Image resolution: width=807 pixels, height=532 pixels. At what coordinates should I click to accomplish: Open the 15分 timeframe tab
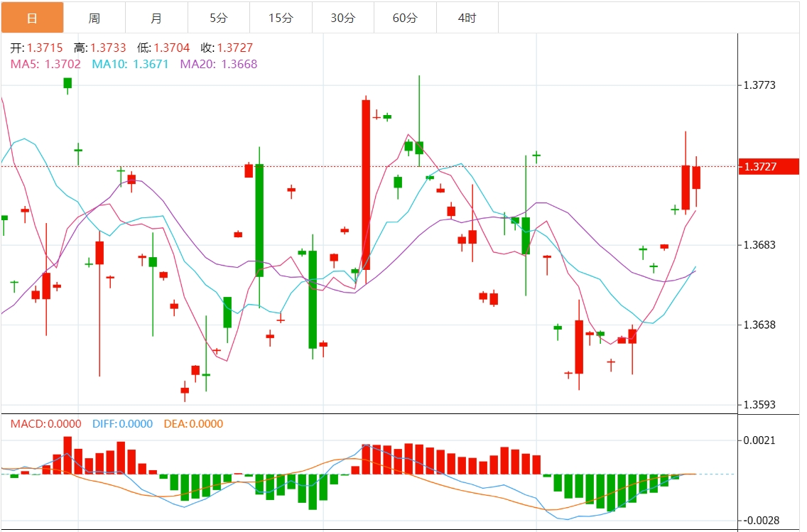pyautogui.click(x=281, y=18)
